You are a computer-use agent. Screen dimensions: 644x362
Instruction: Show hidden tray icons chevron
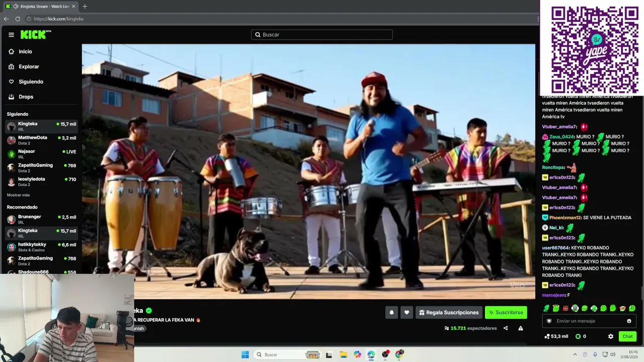[575, 354]
